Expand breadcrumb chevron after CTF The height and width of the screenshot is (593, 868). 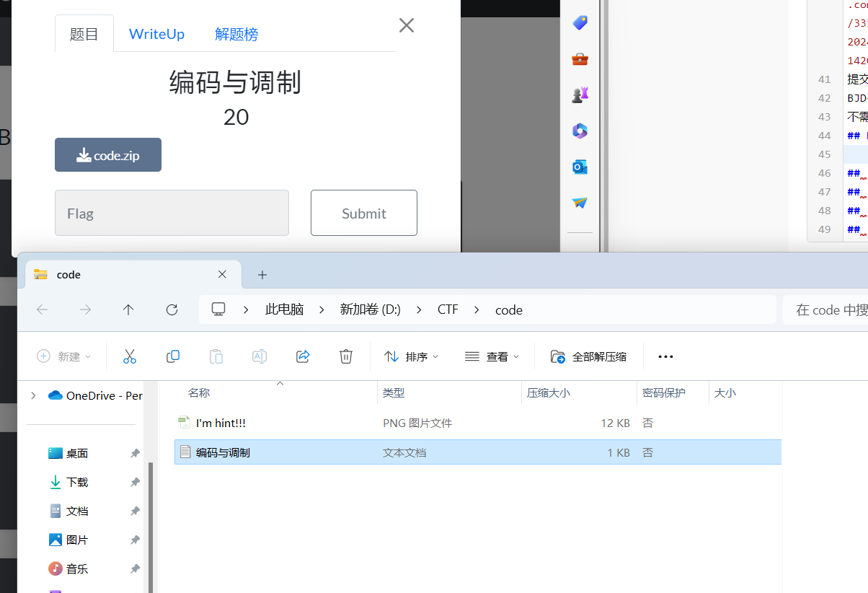[477, 309]
